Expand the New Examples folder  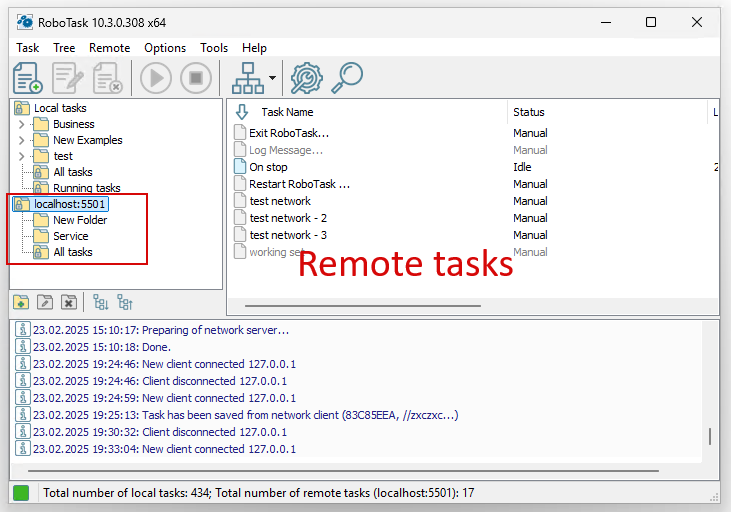pyautogui.click(x=21, y=140)
